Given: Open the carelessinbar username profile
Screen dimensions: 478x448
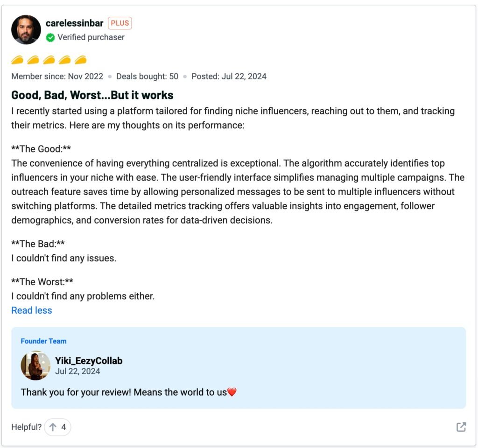Looking at the screenshot, I should coord(75,23).
